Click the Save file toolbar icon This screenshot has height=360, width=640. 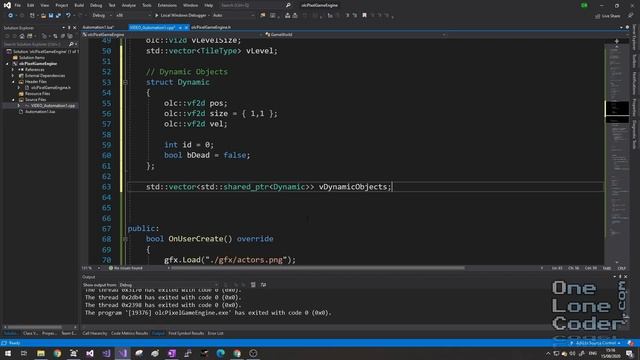click(x=51, y=16)
